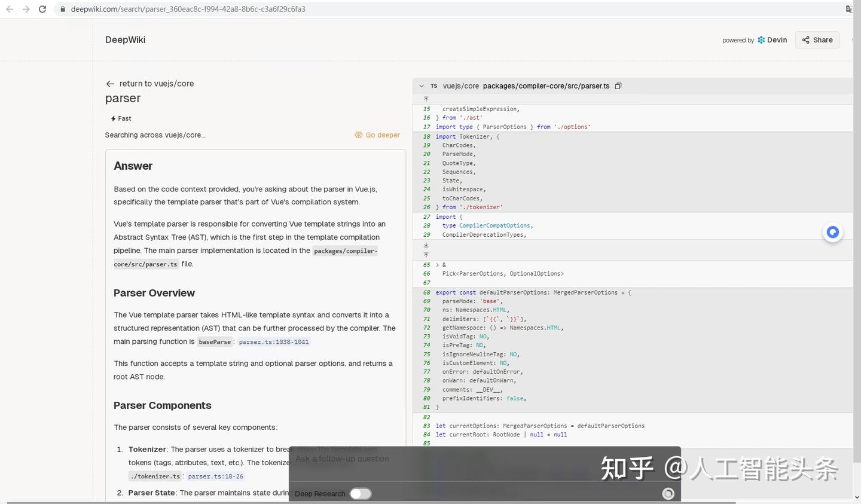Click line 69 parseMode 'base' setting

coord(472,301)
